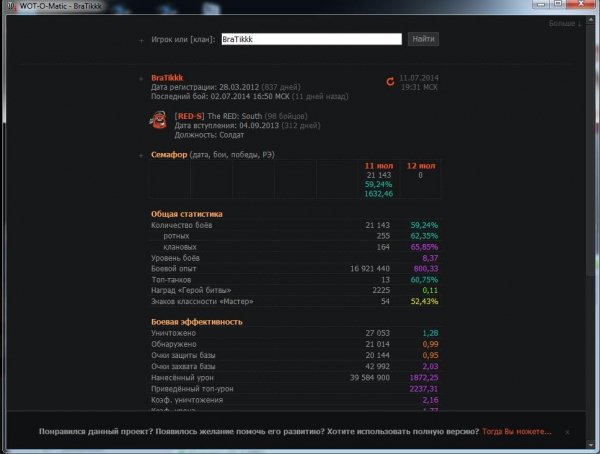Click the 1632,46 rating value in Семафор
This screenshot has width=600, height=454.
click(378, 194)
